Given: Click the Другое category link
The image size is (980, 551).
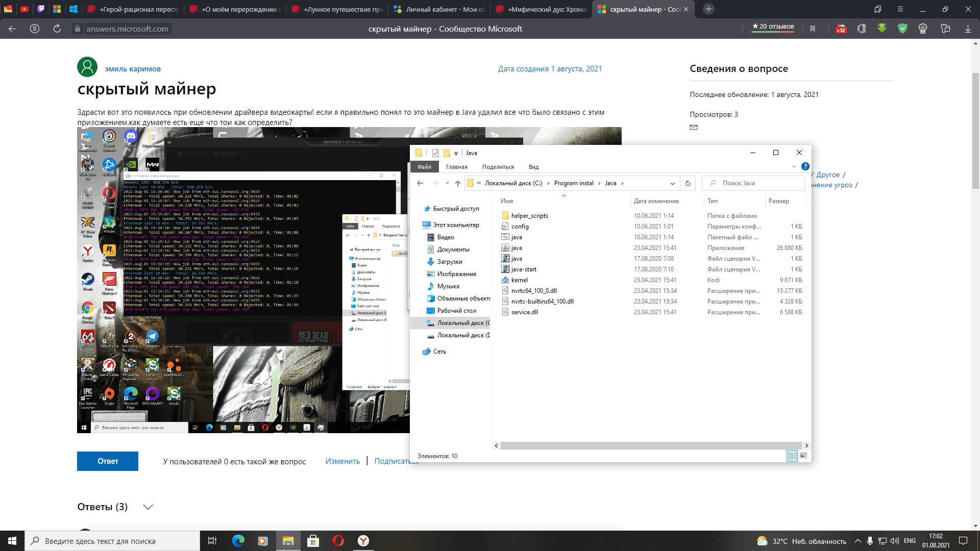Looking at the screenshot, I should 828,174.
